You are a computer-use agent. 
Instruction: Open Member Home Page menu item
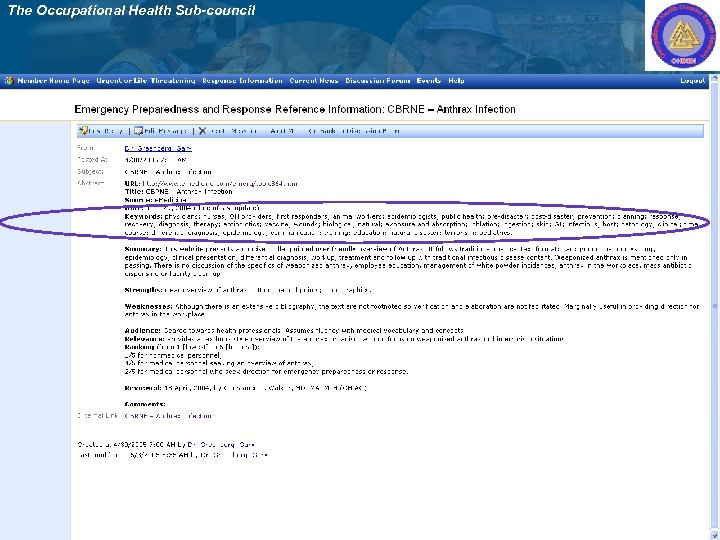(x=53, y=81)
